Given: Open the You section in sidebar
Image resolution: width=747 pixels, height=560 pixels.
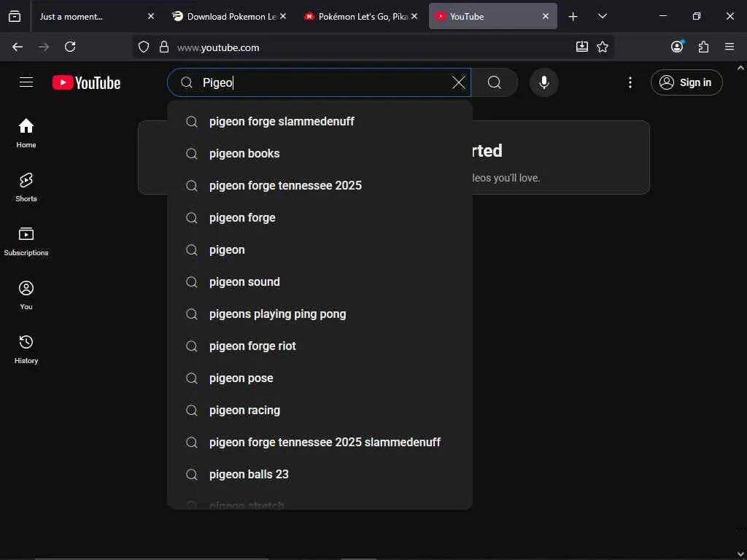Looking at the screenshot, I should pos(26,295).
